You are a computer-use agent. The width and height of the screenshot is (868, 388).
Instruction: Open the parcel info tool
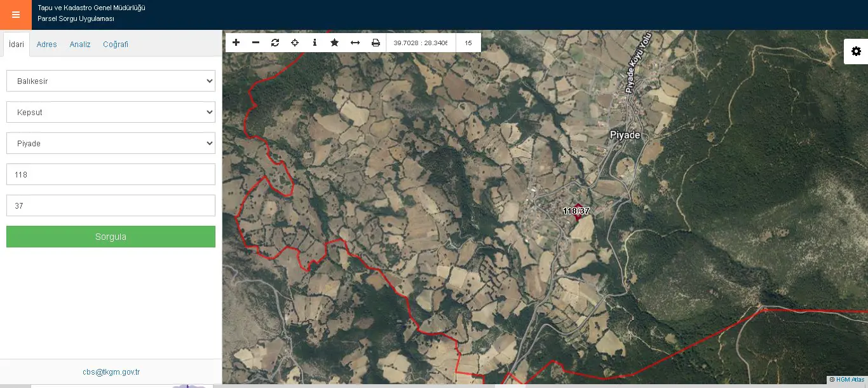(315, 43)
